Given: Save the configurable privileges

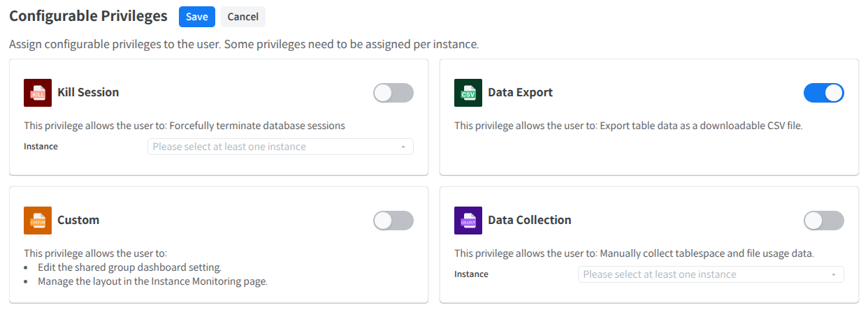Looking at the screenshot, I should pyautogui.click(x=196, y=17).
